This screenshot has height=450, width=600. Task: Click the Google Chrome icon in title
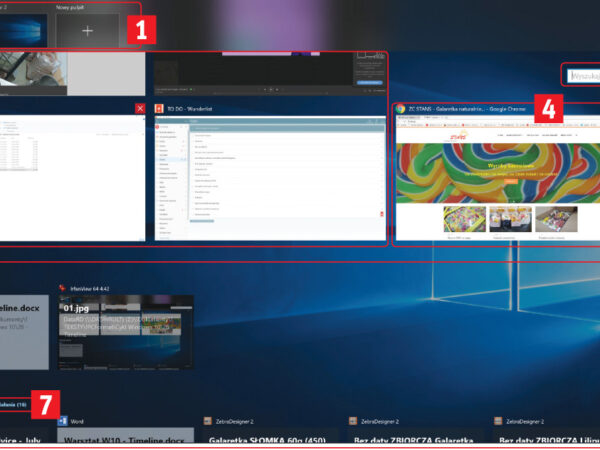click(x=401, y=108)
